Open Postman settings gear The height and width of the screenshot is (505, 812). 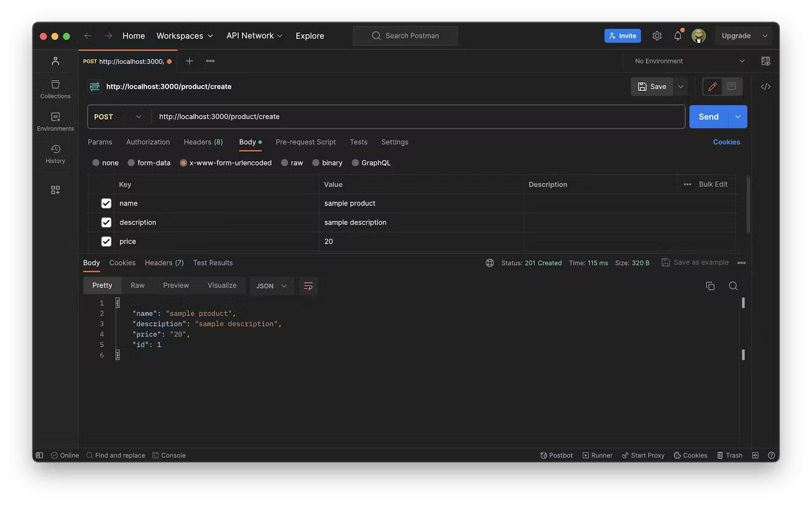657,36
